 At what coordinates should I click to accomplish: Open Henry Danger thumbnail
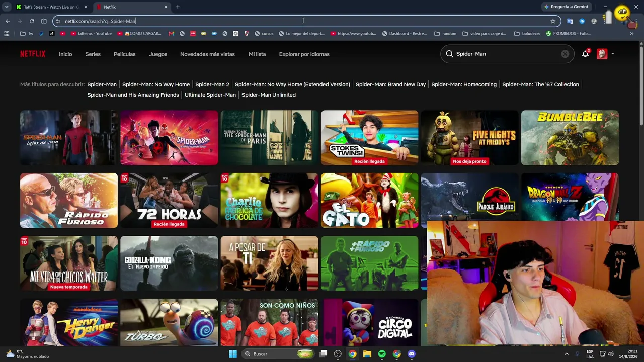tap(69, 323)
